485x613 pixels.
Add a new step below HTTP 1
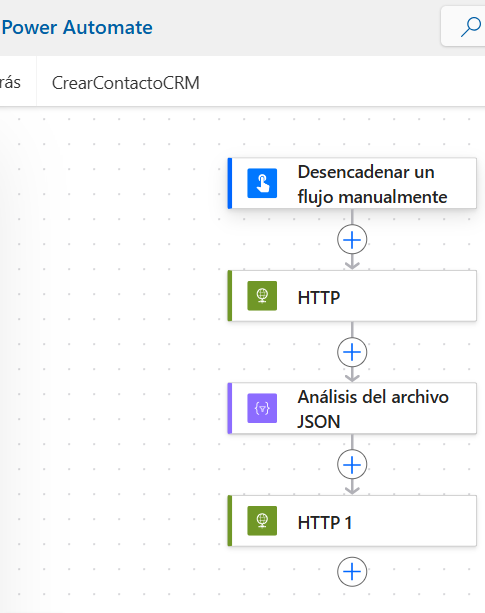coord(352,572)
